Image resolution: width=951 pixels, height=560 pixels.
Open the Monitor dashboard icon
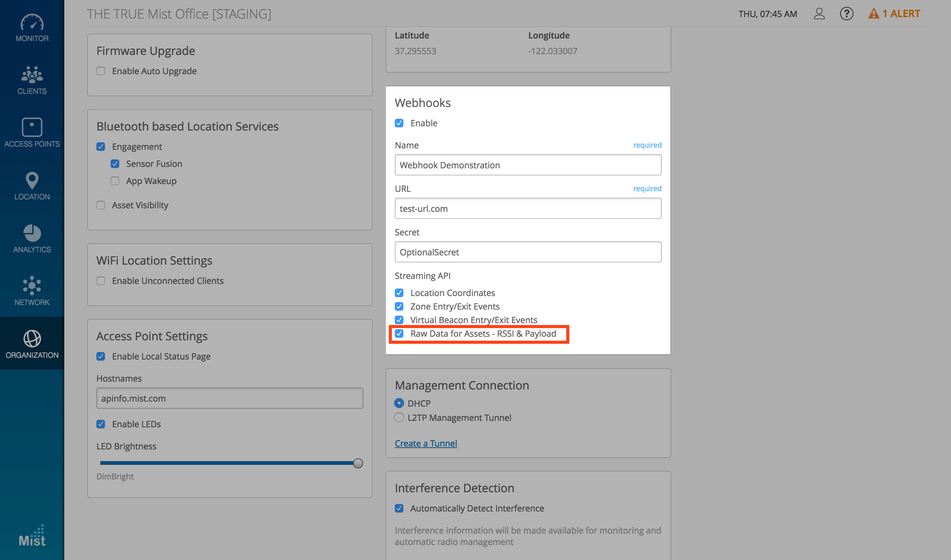(32, 22)
